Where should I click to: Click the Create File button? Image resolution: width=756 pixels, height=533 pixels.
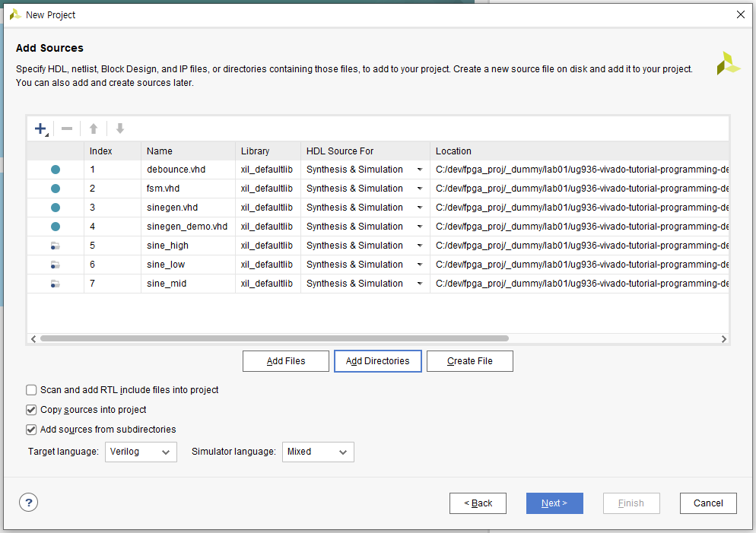point(469,361)
